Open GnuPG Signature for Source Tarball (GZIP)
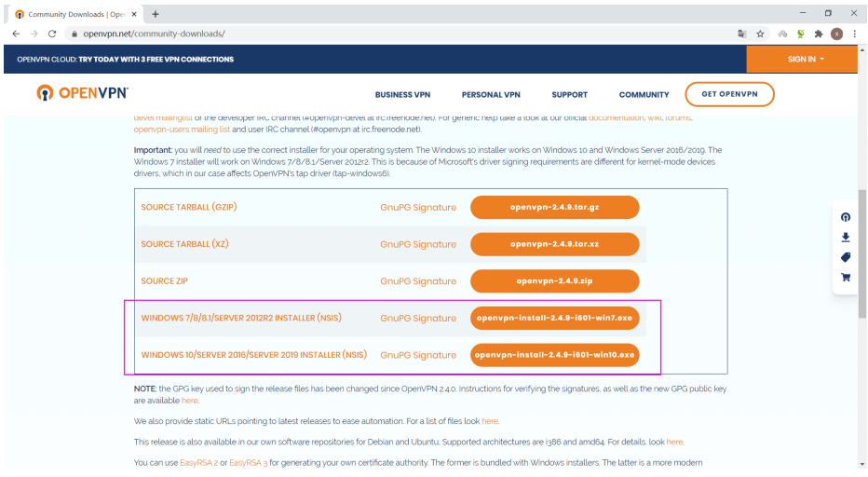 pyautogui.click(x=418, y=208)
